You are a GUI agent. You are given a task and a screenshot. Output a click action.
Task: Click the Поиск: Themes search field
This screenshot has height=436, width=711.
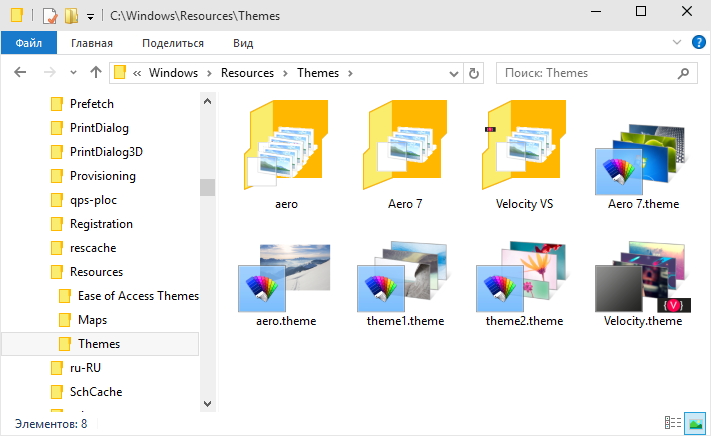tap(596, 73)
